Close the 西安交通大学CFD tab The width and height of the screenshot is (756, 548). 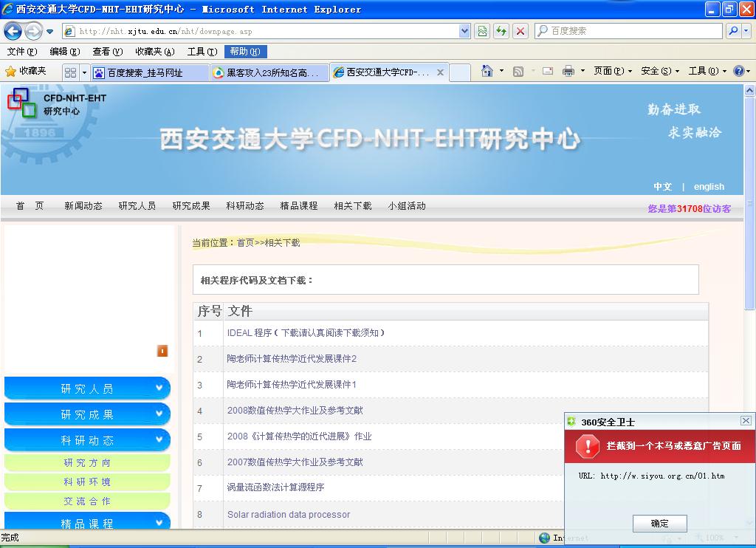440,72
